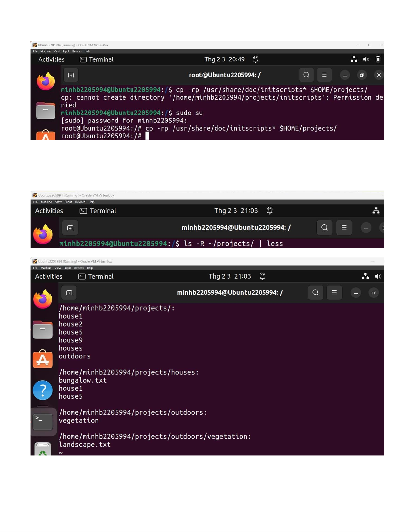Screen dimensions: 411x532
Task: Open Help menu in the ls -R VirtualBox window
Action: [x=92, y=202]
